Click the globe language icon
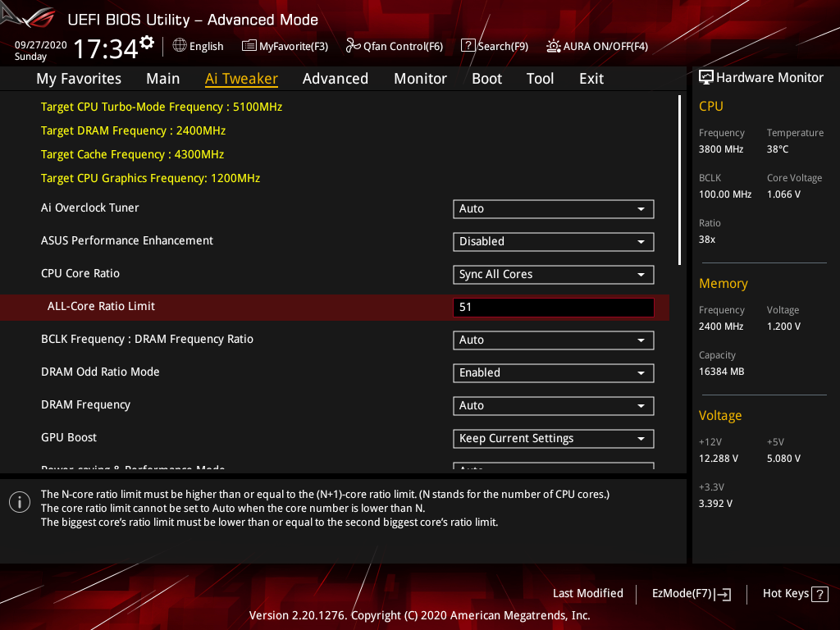840x630 pixels. (180, 45)
